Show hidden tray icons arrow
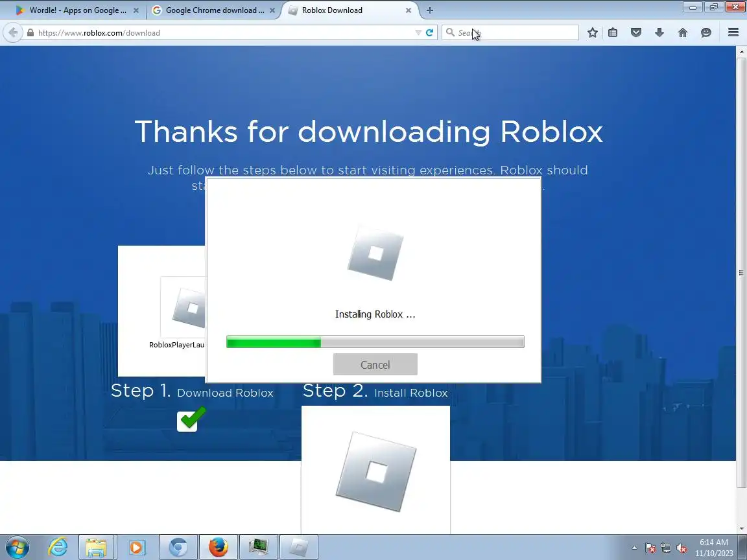The width and height of the screenshot is (747, 560). 634,548
